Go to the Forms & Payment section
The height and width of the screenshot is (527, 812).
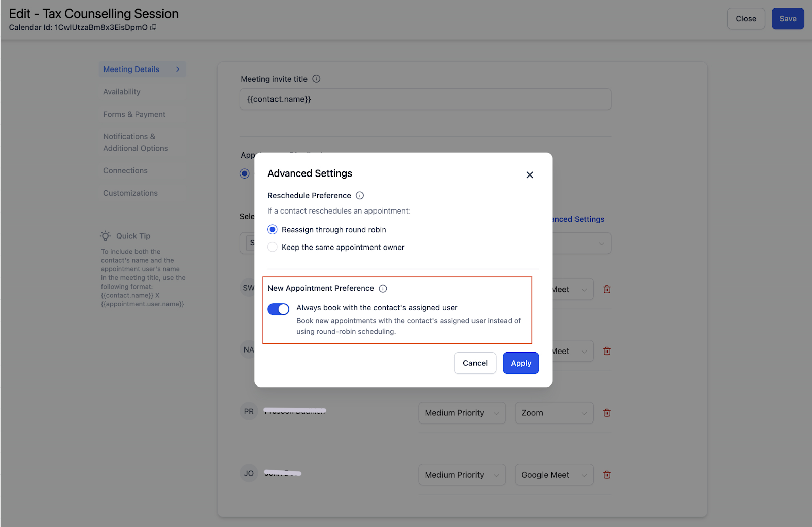tap(134, 114)
